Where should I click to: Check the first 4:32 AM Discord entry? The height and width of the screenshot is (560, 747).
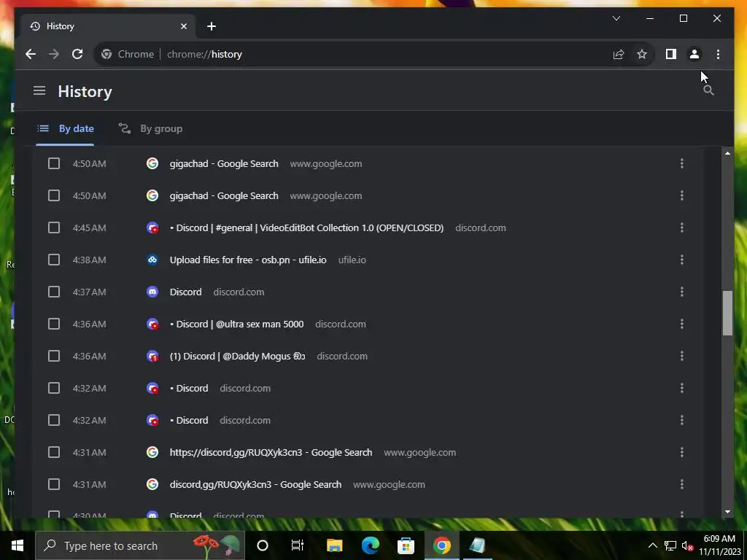pyautogui.click(x=54, y=388)
